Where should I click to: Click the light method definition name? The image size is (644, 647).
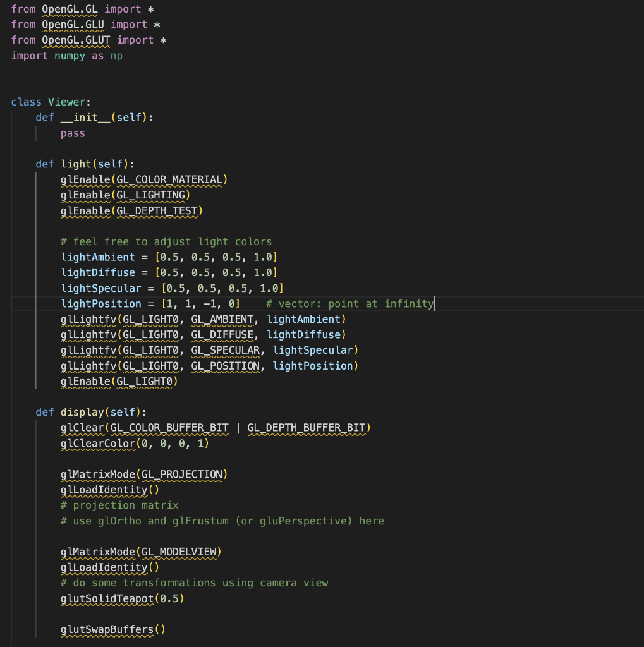coord(76,164)
